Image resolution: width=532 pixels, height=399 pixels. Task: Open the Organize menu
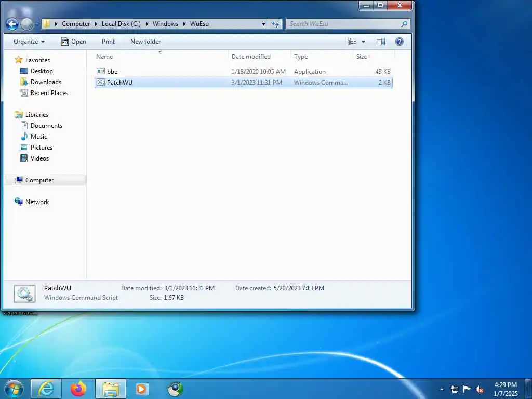click(x=29, y=42)
